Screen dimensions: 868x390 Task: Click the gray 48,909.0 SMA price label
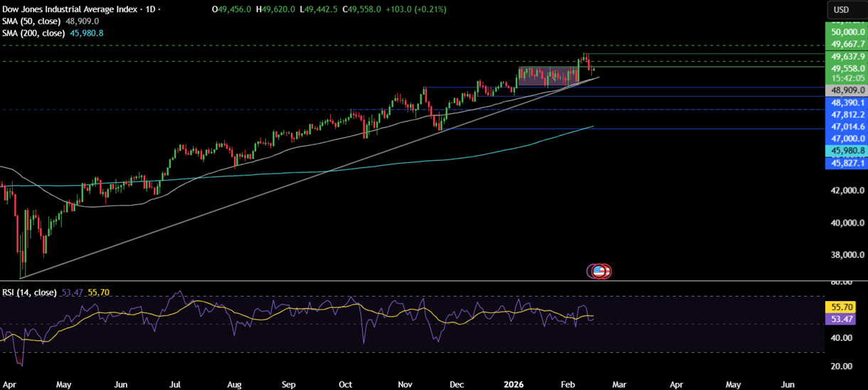[845, 90]
